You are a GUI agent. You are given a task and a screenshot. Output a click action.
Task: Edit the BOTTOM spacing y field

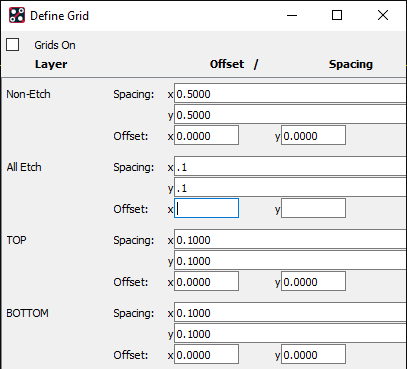pyautogui.click(x=290, y=334)
